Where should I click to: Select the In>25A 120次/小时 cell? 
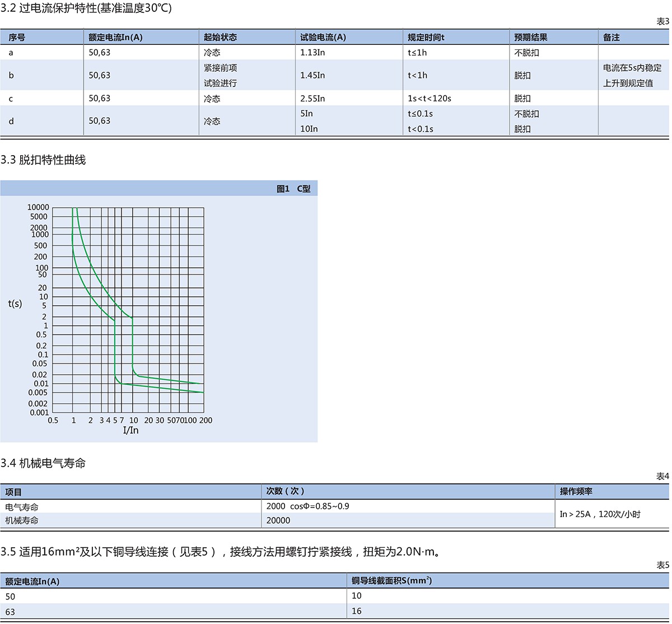[600, 514]
